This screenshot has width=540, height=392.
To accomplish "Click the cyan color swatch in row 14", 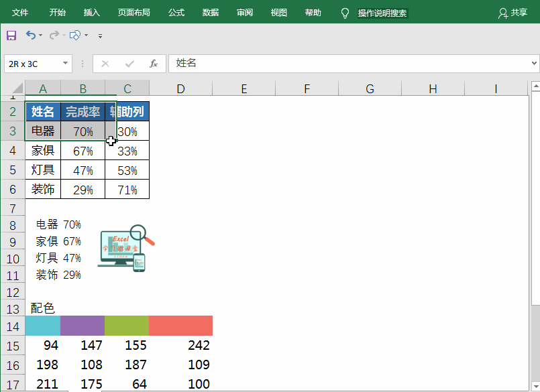I will click(43, 326).
